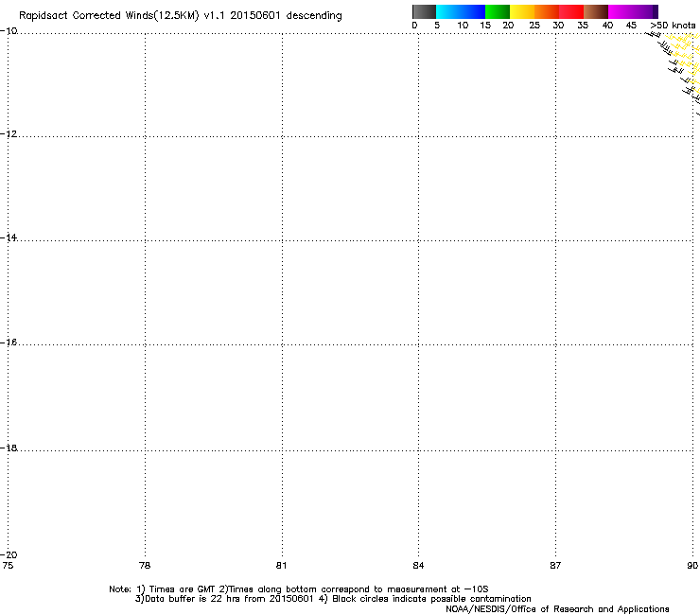Image resolution: width=700 pixels, height=615 pixels.
Task: Click the NOAA/NESDIS credit text
Action: coord(557,609)
